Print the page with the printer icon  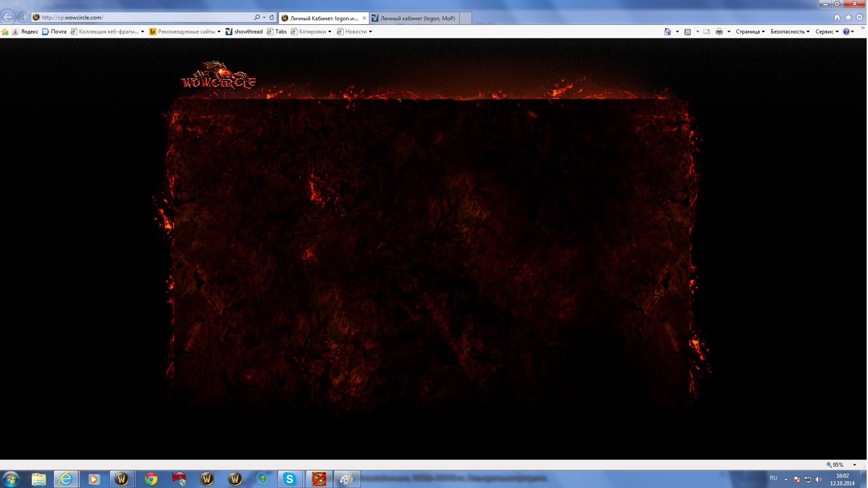click(719, 32)
